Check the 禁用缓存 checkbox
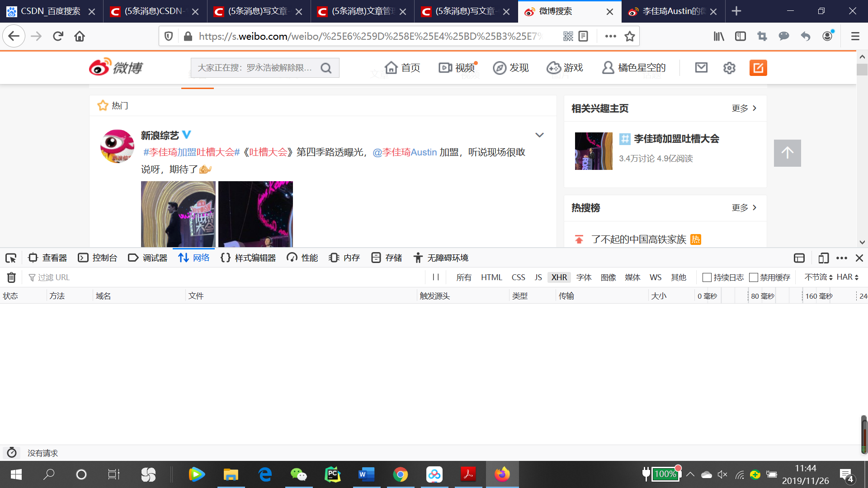 (754, 277)
